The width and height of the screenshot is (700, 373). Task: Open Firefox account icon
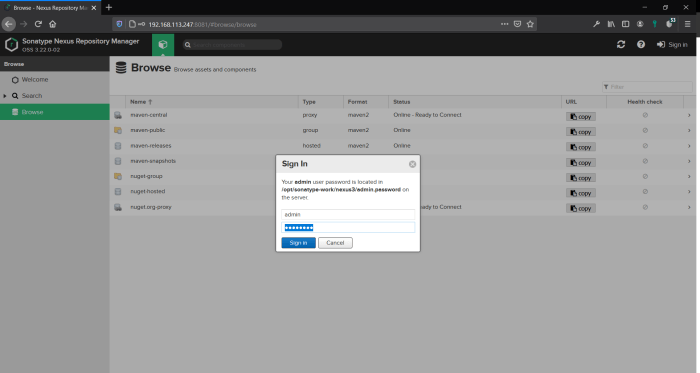(640, 24)
